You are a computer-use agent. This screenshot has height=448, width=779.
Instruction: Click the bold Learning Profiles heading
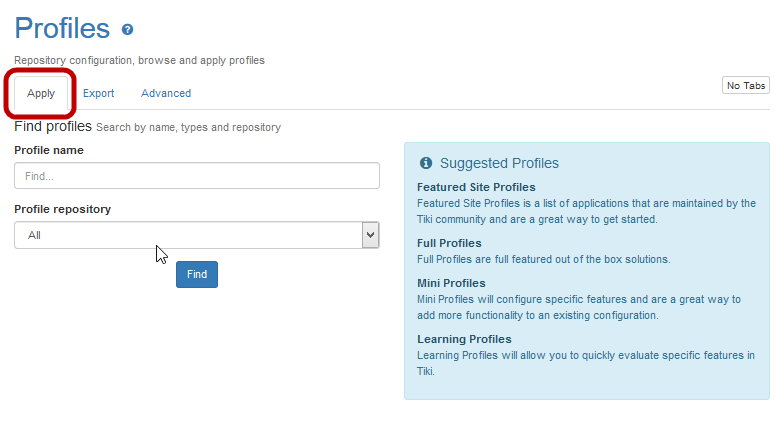pos(464,339)
